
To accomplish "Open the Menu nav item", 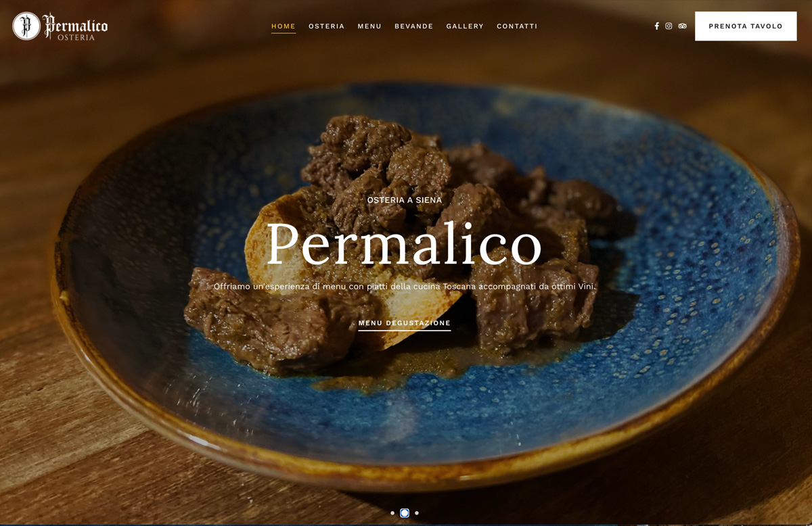I will pyautogui.click(x=369, y=26).
